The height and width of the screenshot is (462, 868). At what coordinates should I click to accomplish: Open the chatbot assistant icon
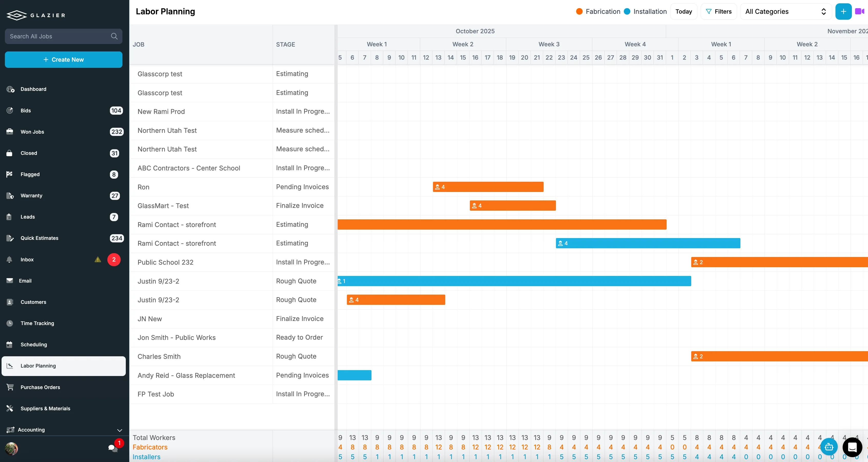[x=829, y=447]
